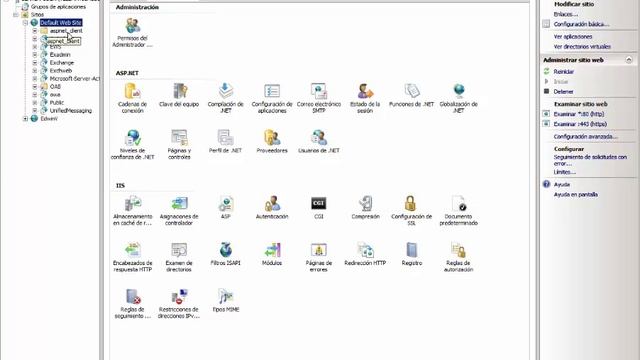
Task: Open Cadenas de conexión icon
Action: point(132,91)
